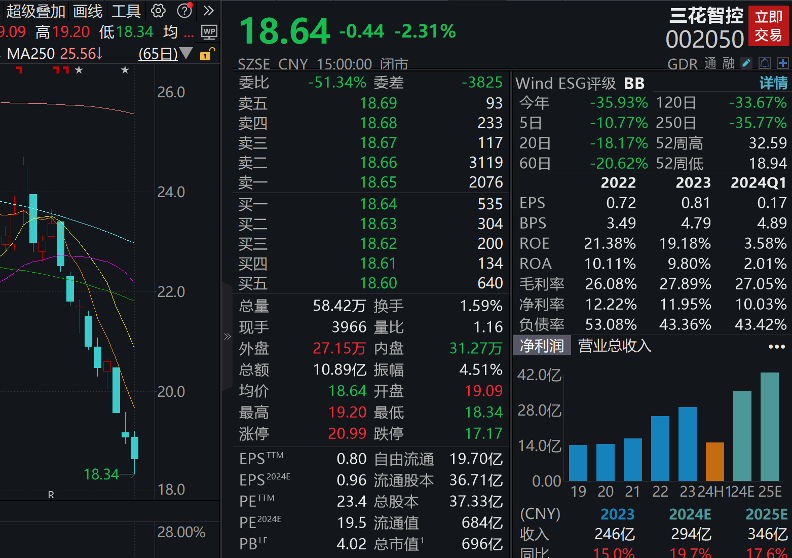This screenshot has width=792, height=558.
Task: Toggle the chart lock icon
Action: [207, 54]
